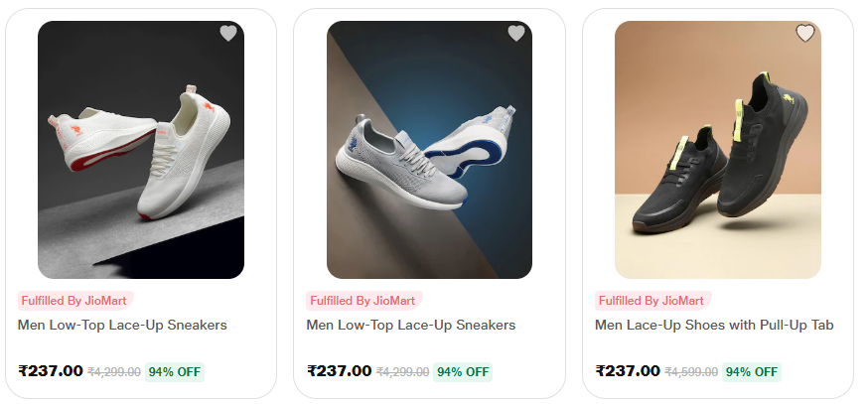Open the white sneakers product image
This screenshot has height=404, width=868.
pos(141,150)
